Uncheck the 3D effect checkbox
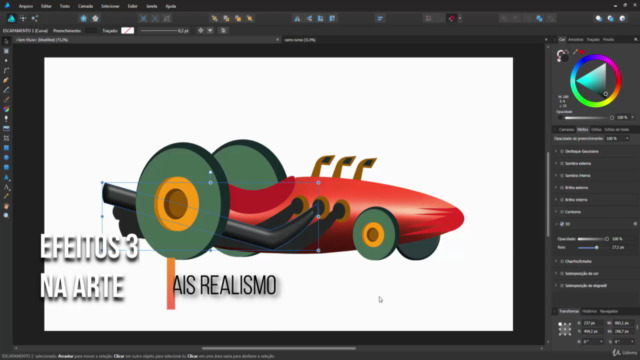640x360 pixels. (x=562, y=224)
